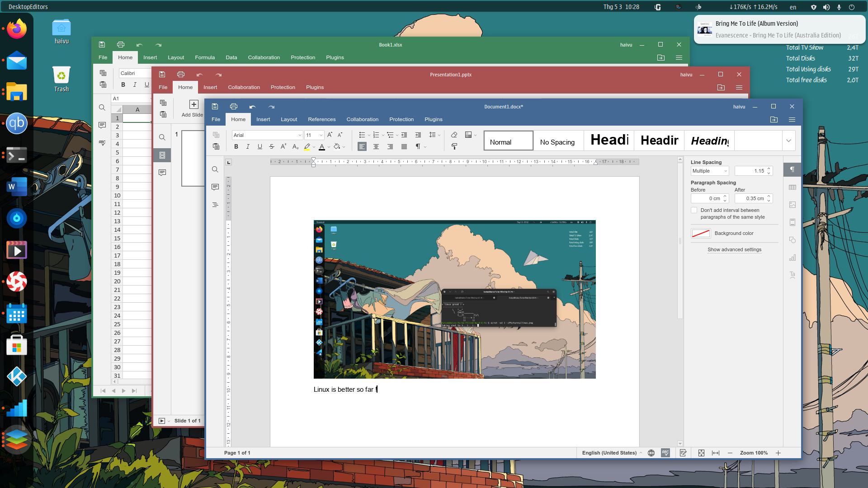Screen dimensions: 868x488
Task: Undo last action in Document1.docx window
Action: [x=252, y=107]
